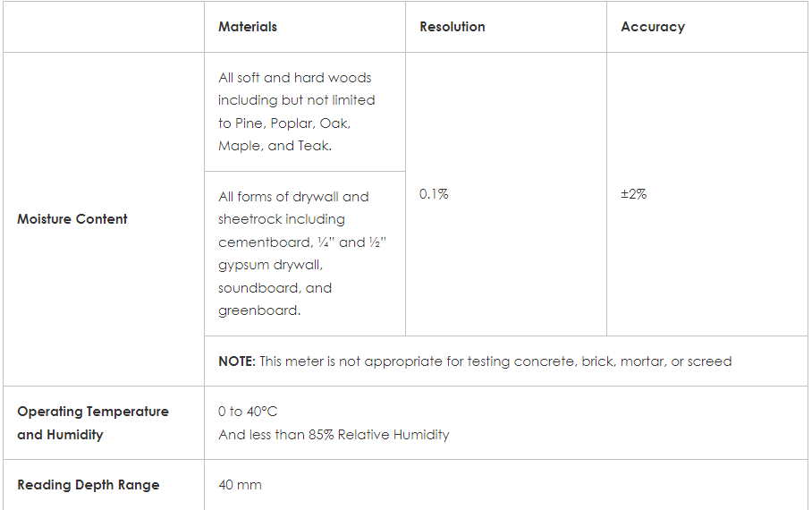The width and height of the screenshot is (812, 510).
Task: Select the Operating Temperature and Humidity label
Action: (x=93, y=423)
